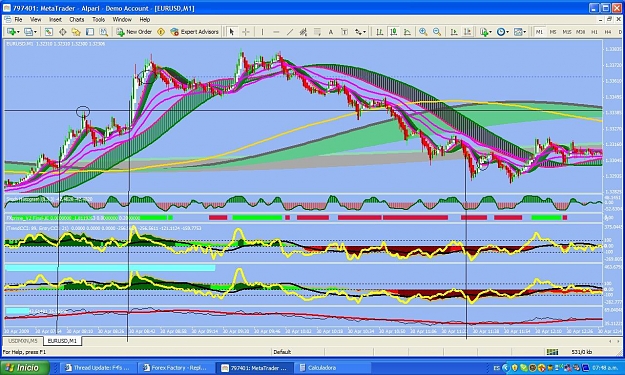Switch to the USDMXN,M5 chart tab
This screenshot has height=375, width=625.
tap(23, 341)
